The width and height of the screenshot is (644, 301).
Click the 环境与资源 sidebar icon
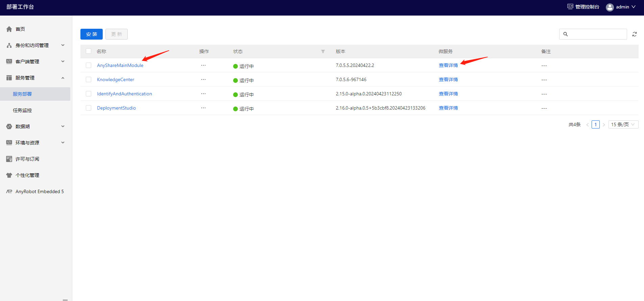click(9, 143)
